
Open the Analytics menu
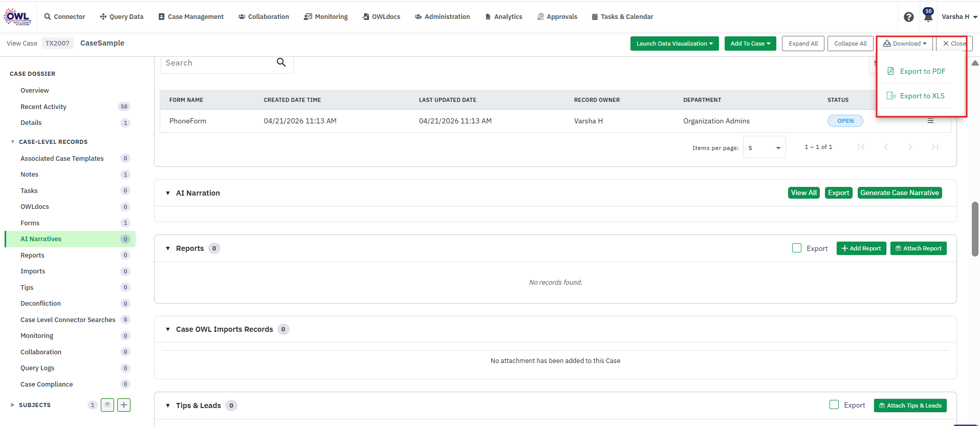click(504, 17)
